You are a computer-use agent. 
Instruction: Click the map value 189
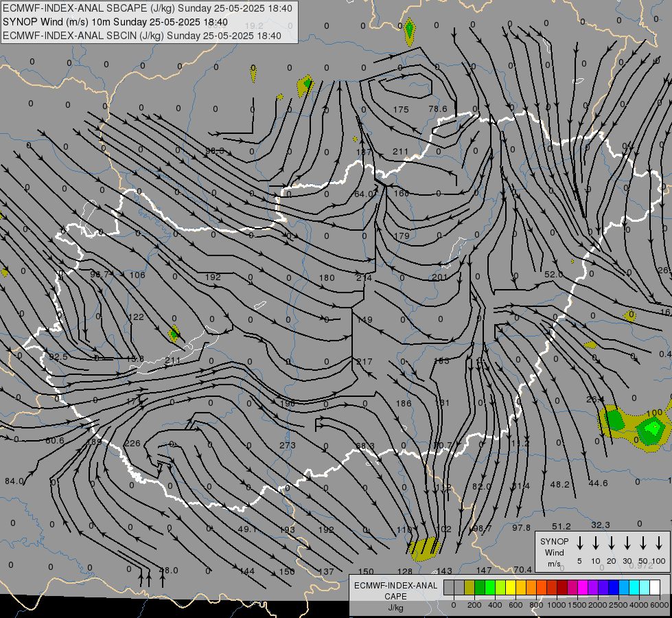[x=94, y=442]
